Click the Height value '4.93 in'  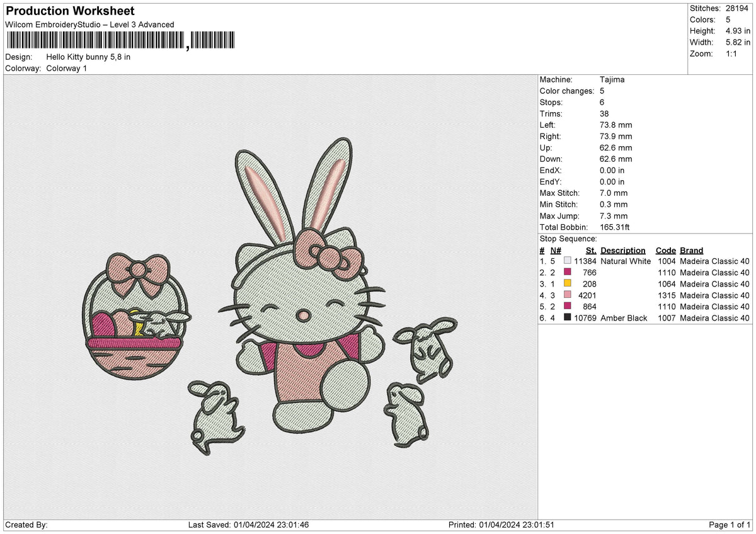point(738,31)
